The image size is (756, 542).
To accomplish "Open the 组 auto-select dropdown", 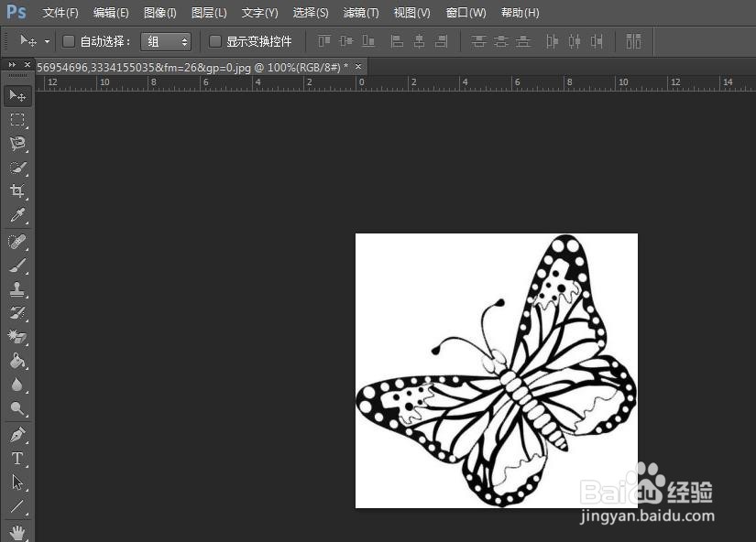I will (x=166, y=42).
